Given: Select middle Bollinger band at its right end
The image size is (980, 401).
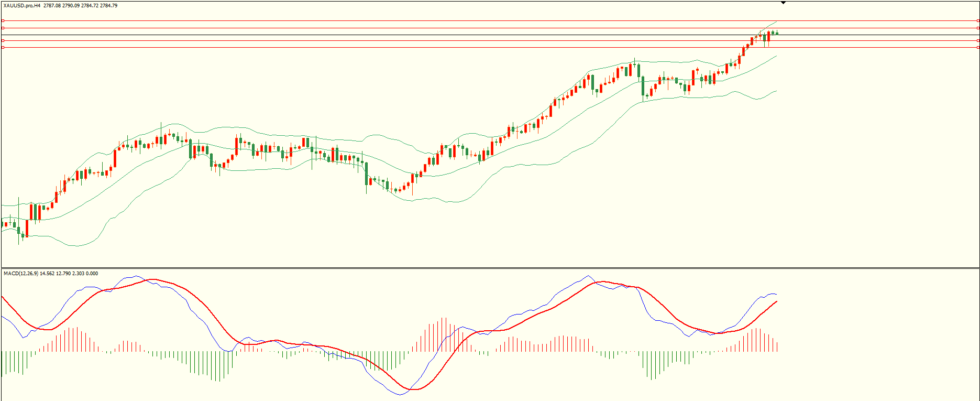Looking at the screenshot, I should pyautogui.click(x=776, y=56).
